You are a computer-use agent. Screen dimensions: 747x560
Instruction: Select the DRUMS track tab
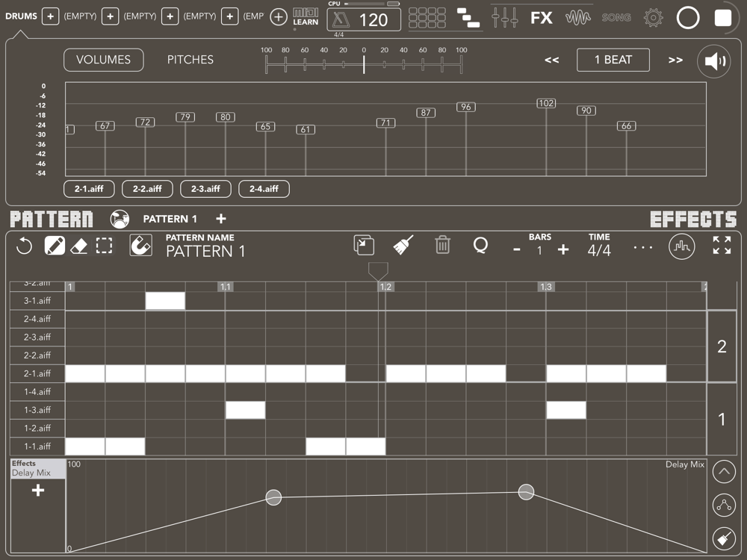tap(21, 16)
